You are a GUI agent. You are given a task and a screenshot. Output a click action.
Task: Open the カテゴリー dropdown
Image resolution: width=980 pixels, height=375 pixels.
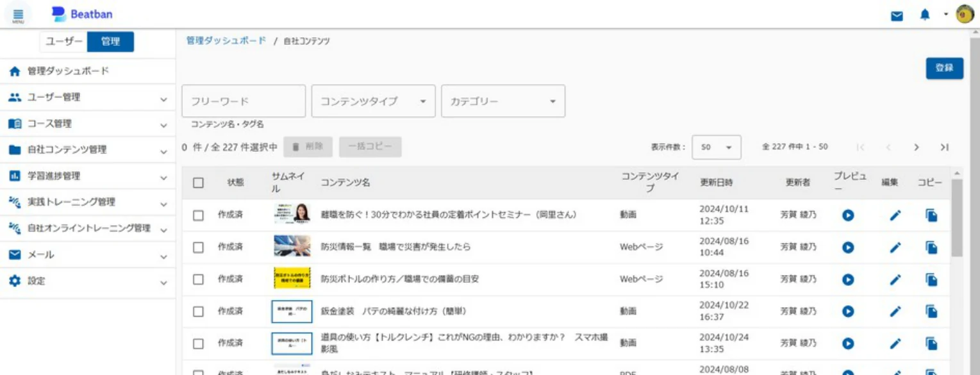(503, 101)
